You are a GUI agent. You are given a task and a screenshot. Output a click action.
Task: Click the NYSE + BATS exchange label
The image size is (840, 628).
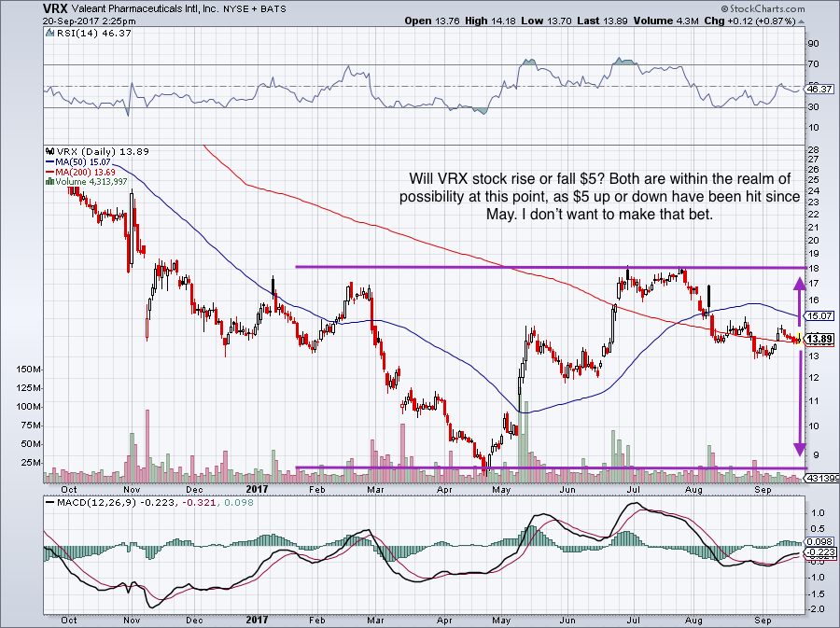point(253,9)
